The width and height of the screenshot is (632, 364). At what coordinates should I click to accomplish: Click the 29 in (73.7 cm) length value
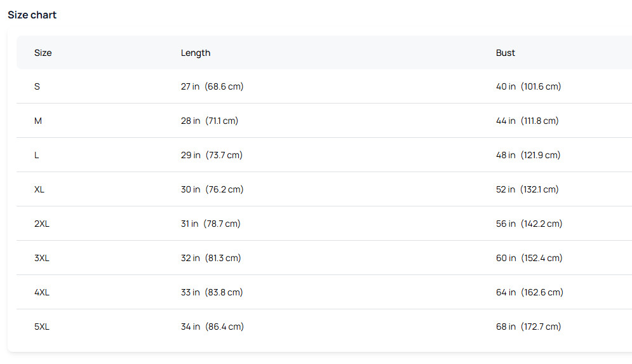click(x=212, y=155)
